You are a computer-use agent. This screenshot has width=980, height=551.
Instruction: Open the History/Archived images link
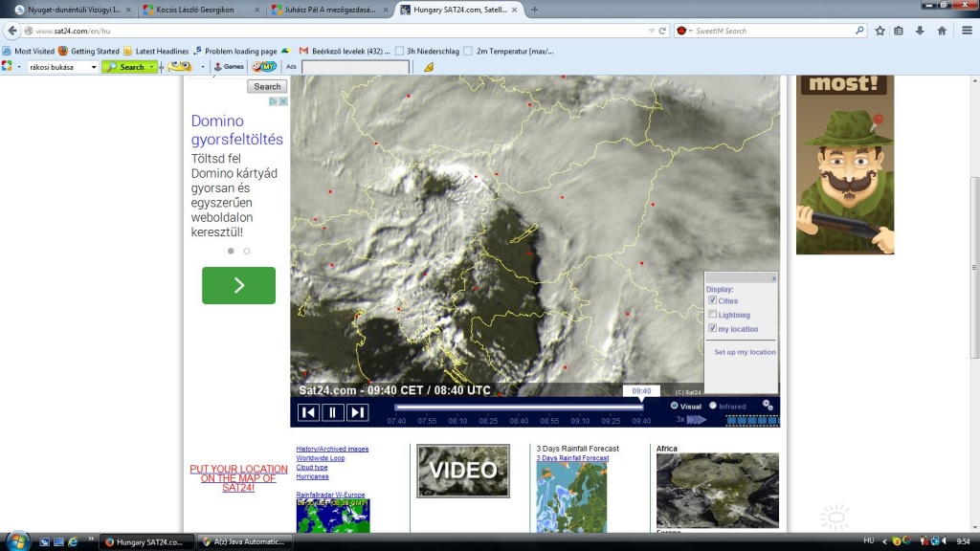(332, 449)
